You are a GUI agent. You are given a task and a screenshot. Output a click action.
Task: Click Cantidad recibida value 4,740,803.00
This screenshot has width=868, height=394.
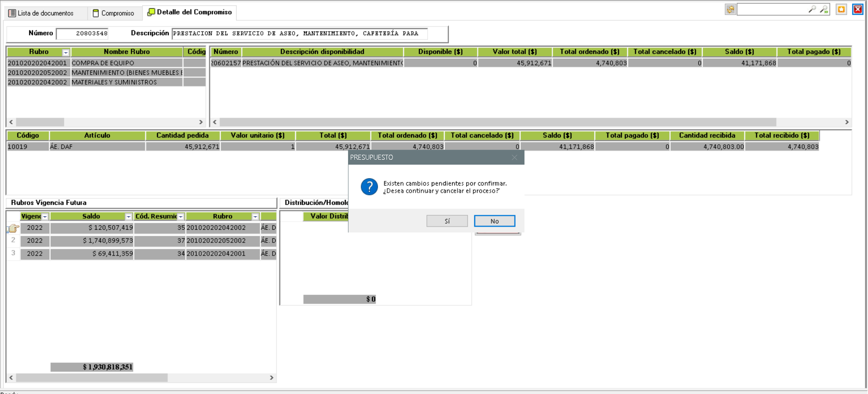(x=707, y=147)
